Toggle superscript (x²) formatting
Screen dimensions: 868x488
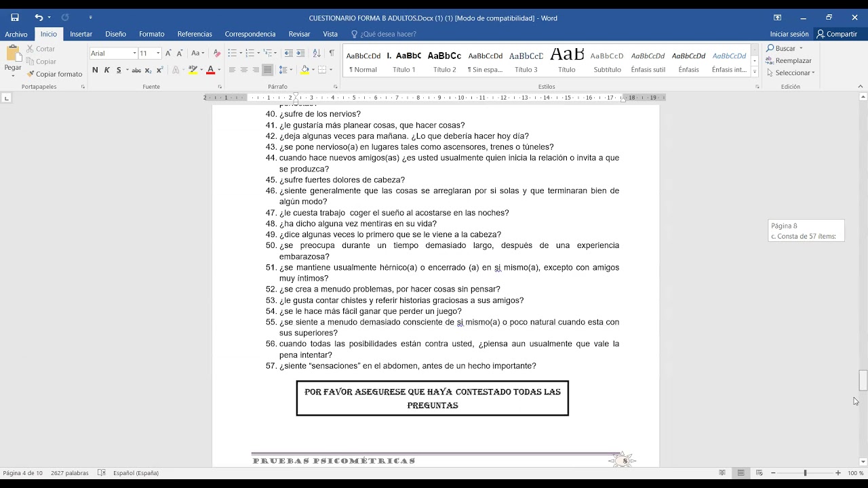tap(159, 70)
